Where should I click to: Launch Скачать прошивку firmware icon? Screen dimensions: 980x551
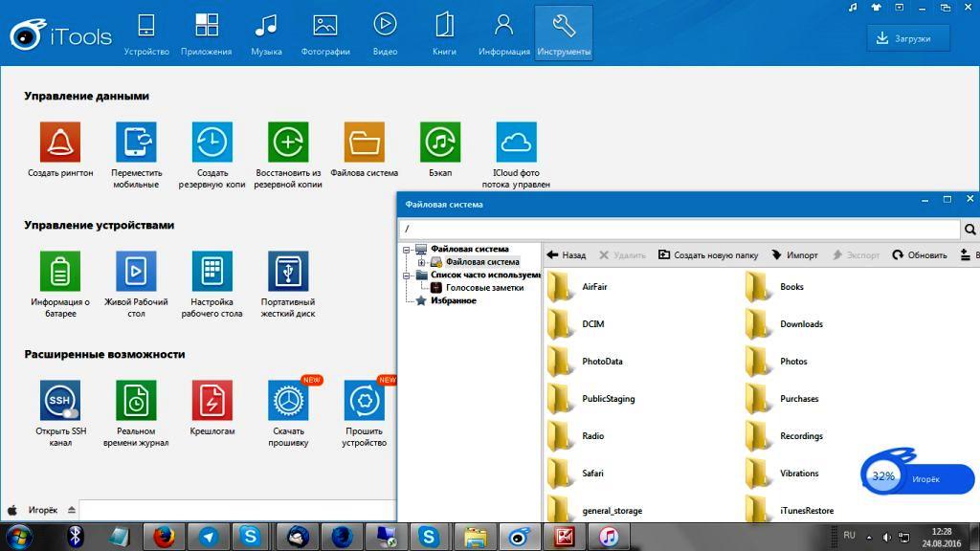[x=288, y=401]
